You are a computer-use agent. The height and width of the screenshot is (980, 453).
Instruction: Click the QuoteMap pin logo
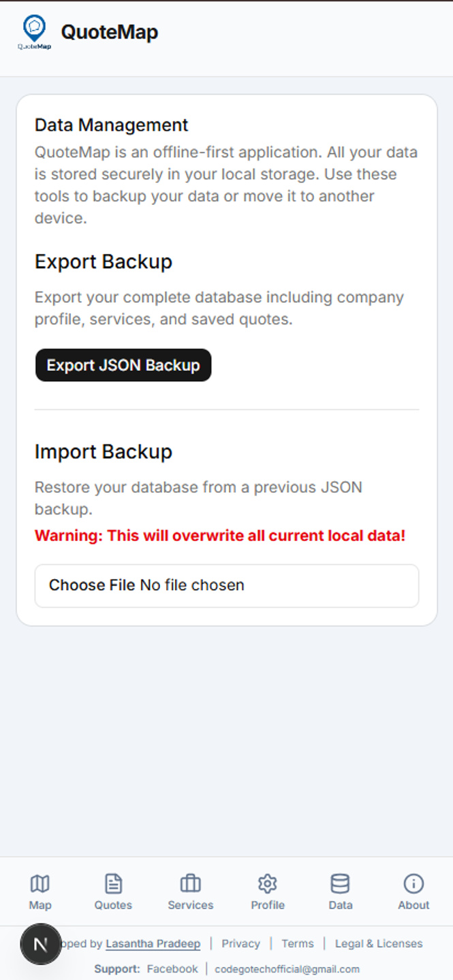pyautogui.click(x=34, y=33)
